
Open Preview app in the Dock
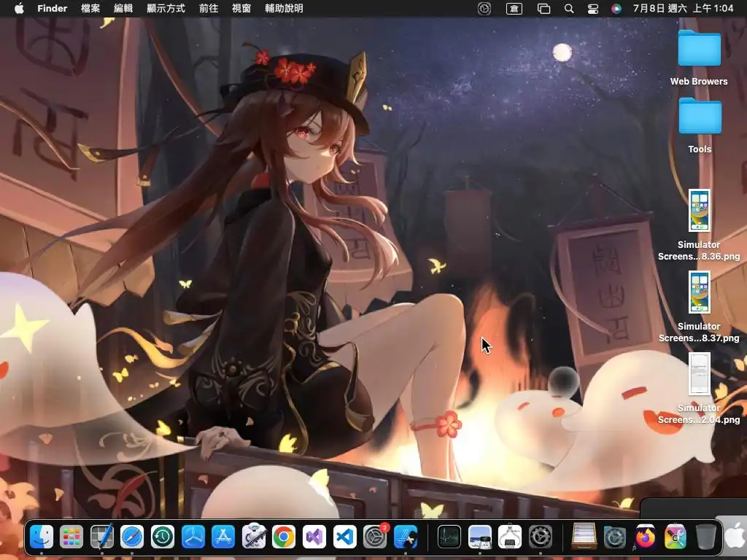coord(480,537)
